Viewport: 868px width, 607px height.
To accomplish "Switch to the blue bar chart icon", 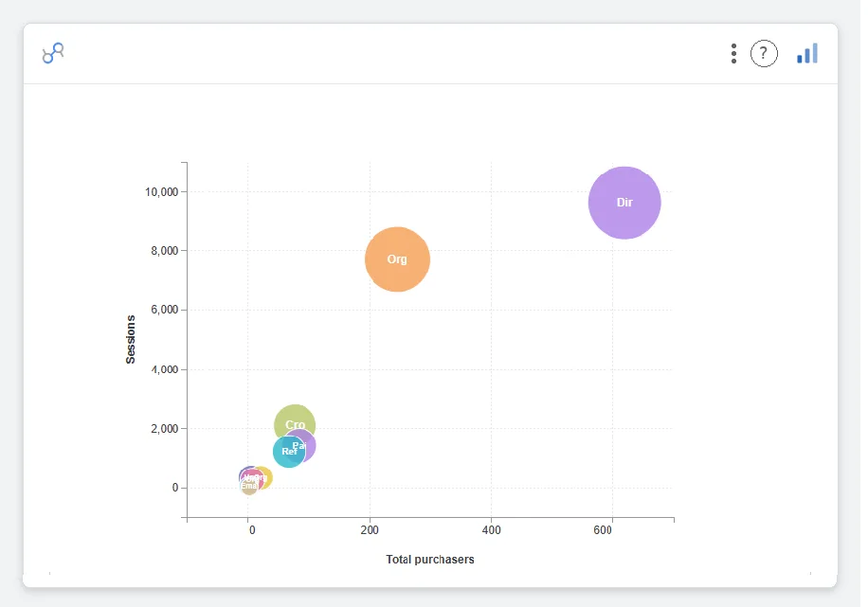I will (x=807, y=54).
